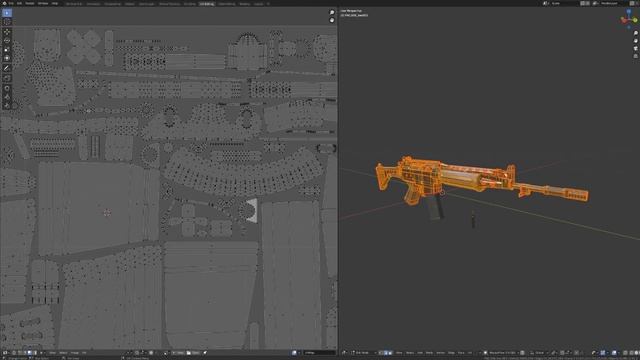Open the Help menu

pos(55,3)
